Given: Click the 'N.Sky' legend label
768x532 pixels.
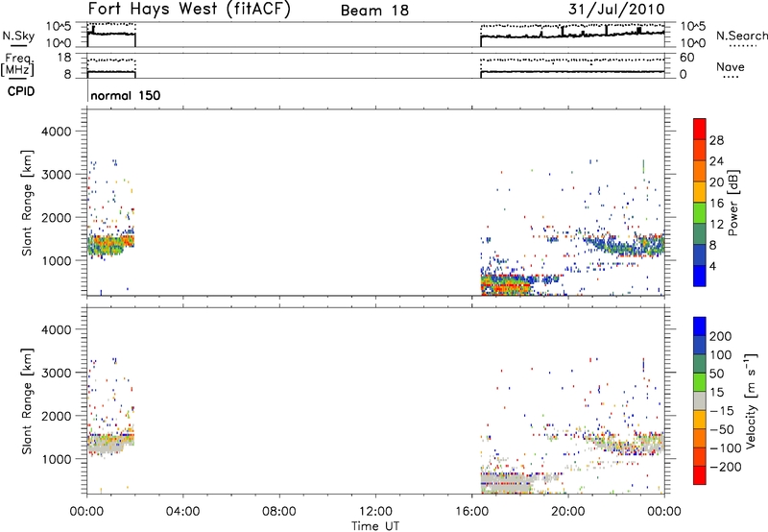Looking at the screenshot, I should (18, 36).
